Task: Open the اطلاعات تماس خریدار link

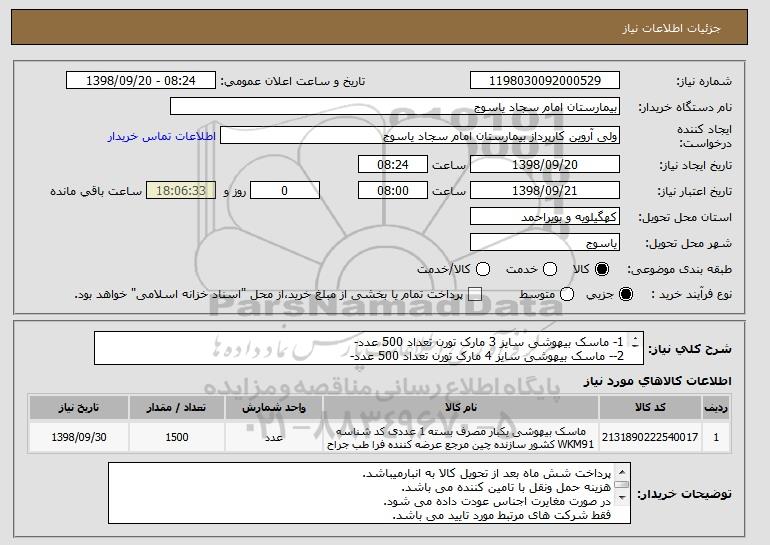Action: point(162,136)
